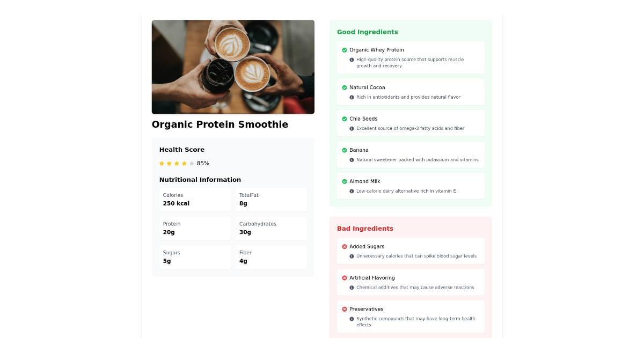Click the info icon under Banana
The height and width of the screenshot is (338, 644).
click(352, 159)
